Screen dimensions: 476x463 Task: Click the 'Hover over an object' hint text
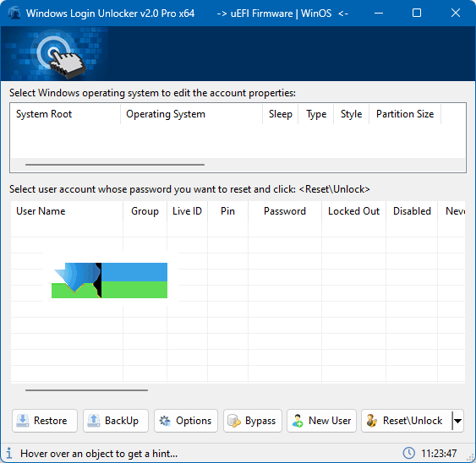pos(99,454)
